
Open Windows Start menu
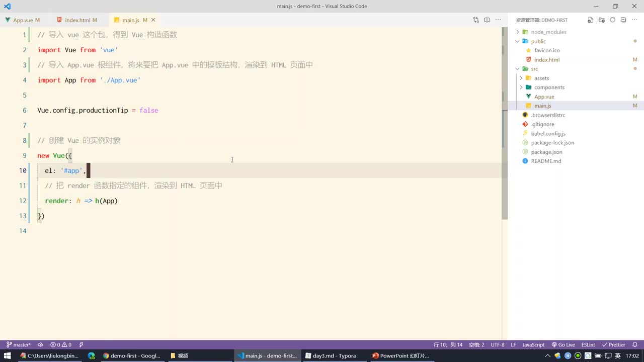[8, 355]
